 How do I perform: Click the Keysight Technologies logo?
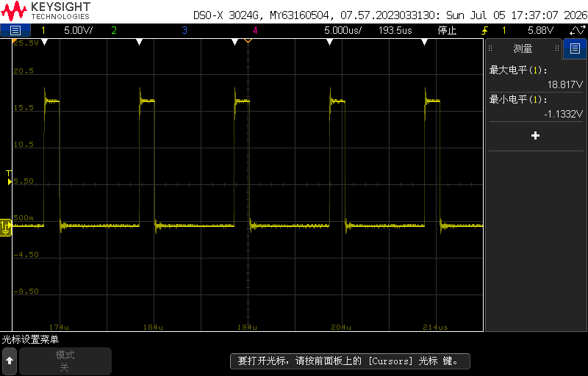point(46,11)
